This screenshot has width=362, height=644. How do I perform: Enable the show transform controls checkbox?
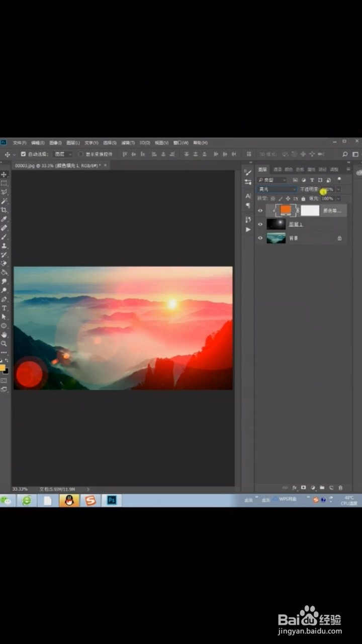(81, 154)
